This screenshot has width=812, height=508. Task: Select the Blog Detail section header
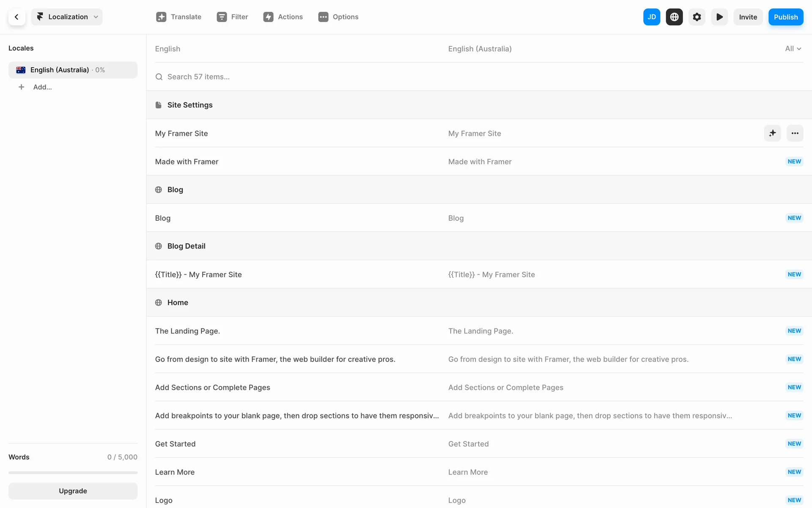point(186,246)
